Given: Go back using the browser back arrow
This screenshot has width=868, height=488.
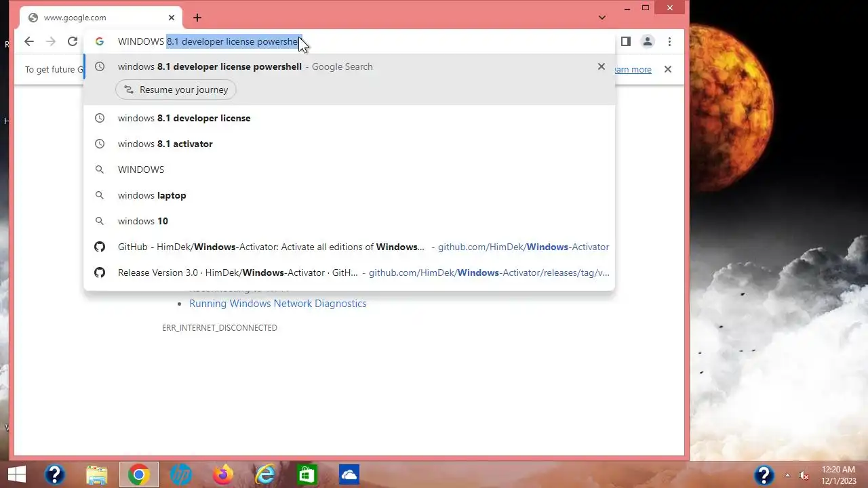Looking at the screenshot, I should click(x=28, y=41).
